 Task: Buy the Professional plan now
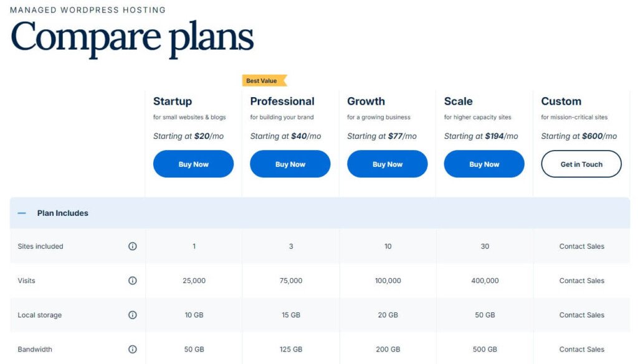tap(290, 164)
